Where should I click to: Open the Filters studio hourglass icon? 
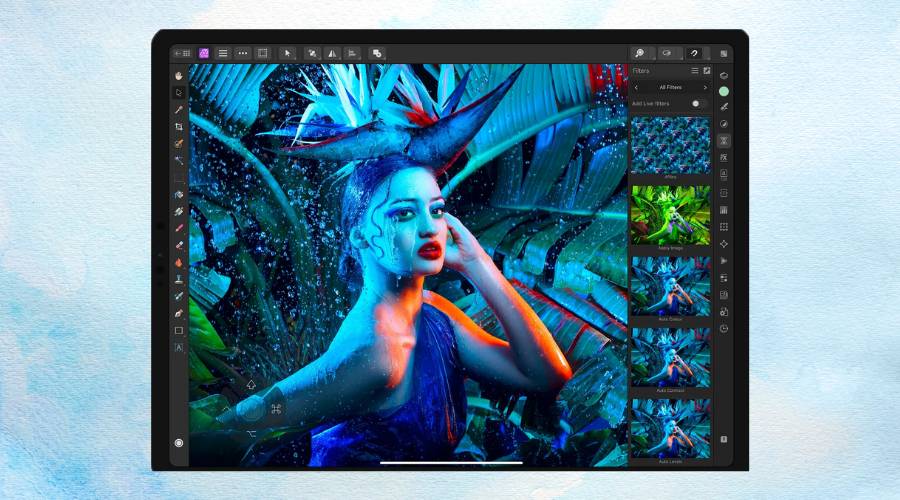(724, 141)
